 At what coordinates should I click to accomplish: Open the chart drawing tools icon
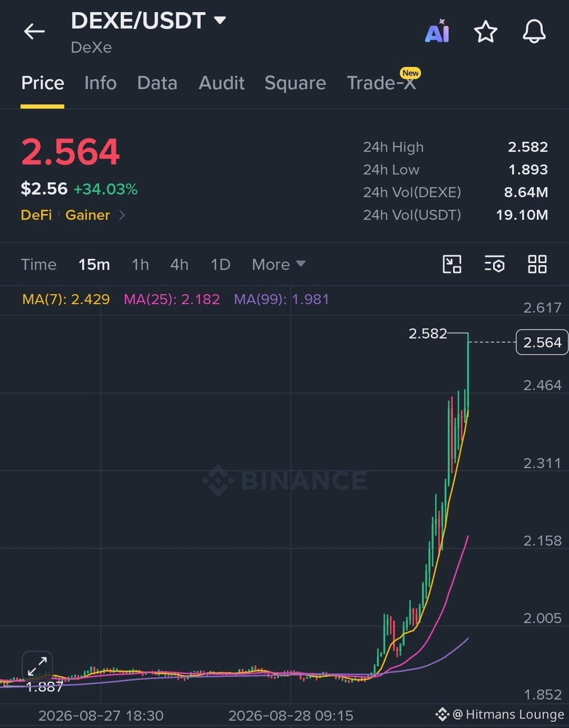[452, 264]
